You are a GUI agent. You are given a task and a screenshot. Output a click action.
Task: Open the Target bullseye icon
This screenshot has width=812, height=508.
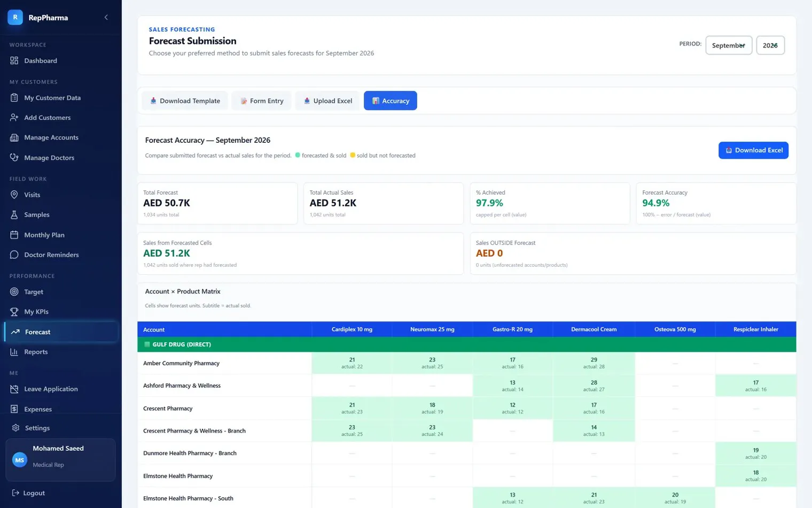coord(14,291)
